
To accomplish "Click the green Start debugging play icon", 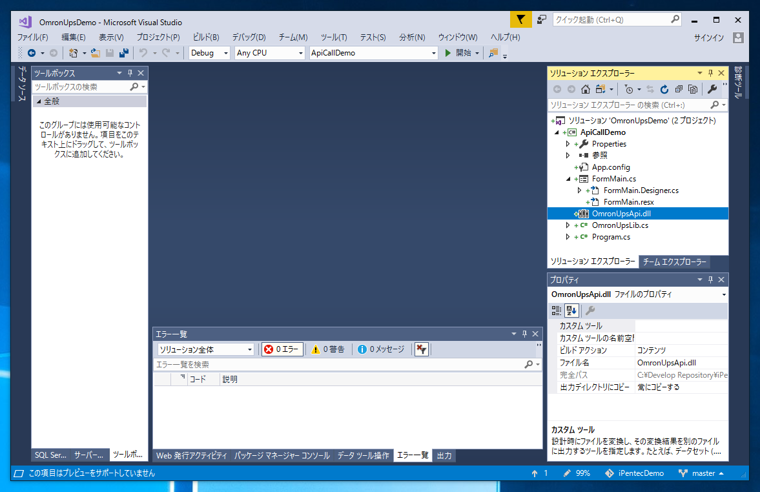I will pyautogui.click(x=448, y=53).
